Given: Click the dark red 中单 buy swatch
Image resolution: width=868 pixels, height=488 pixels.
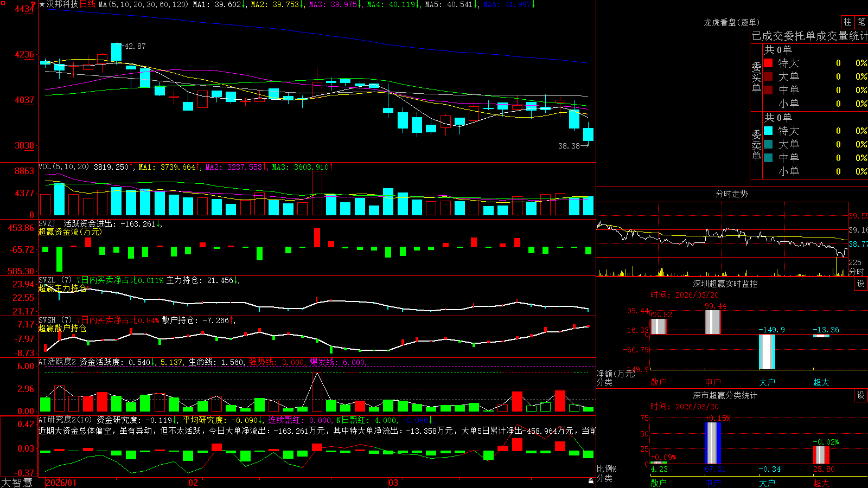Looking at the screenshot, I should (x=768, y=90).
